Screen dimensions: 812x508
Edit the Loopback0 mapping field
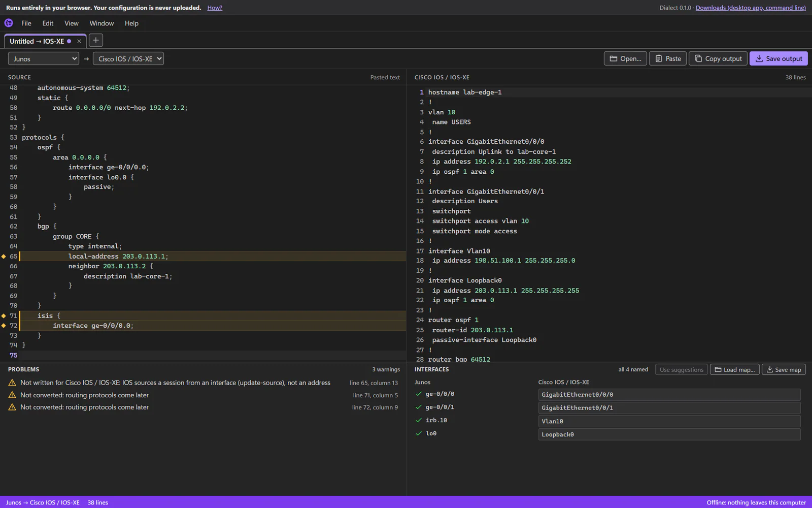[x=669, y=434]
